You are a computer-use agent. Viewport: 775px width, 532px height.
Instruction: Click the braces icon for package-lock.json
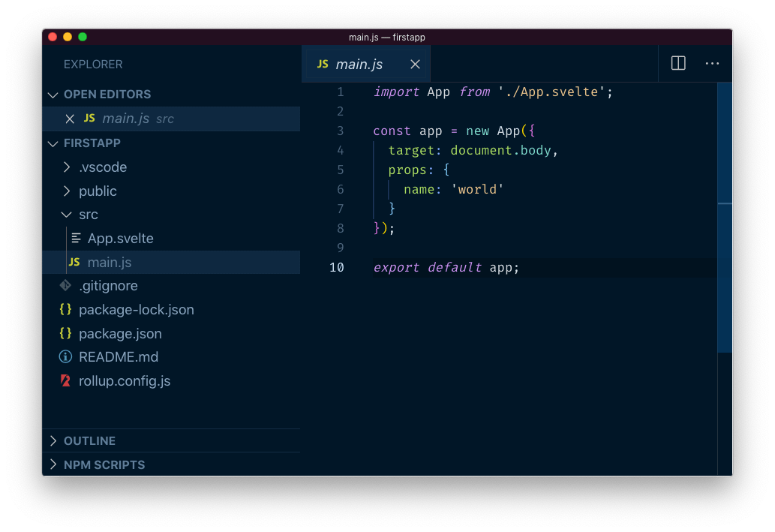65,310
